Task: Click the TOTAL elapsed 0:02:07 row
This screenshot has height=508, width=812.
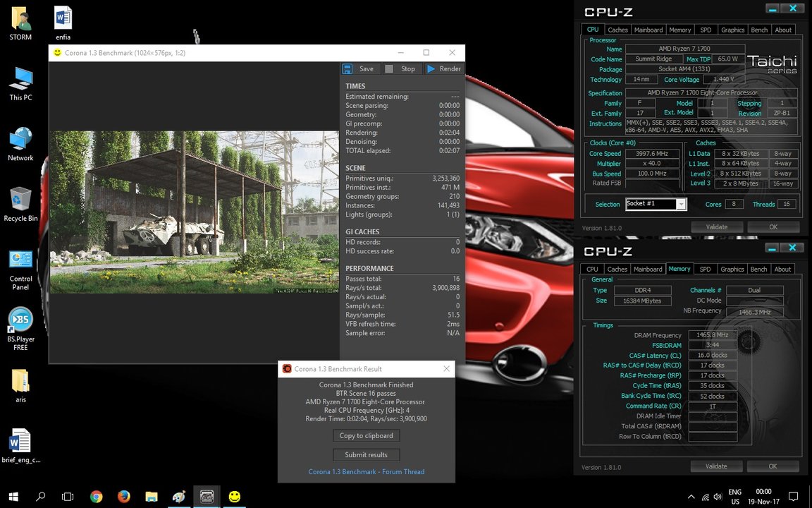Action: coord(402,151)
